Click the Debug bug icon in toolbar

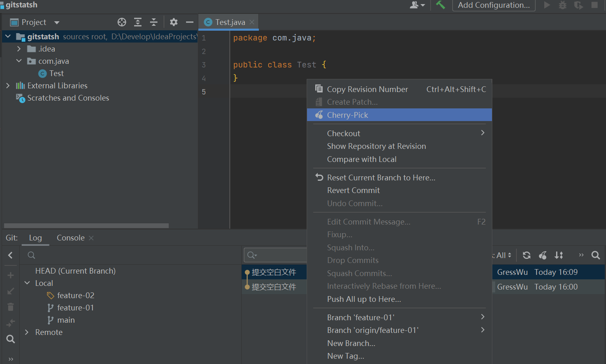[x=563, y=5]
